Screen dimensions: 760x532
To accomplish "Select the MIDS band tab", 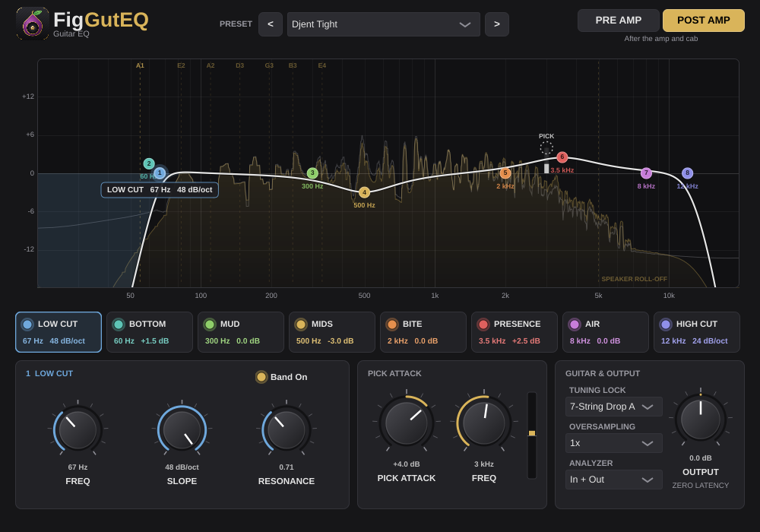I will 332,332.
